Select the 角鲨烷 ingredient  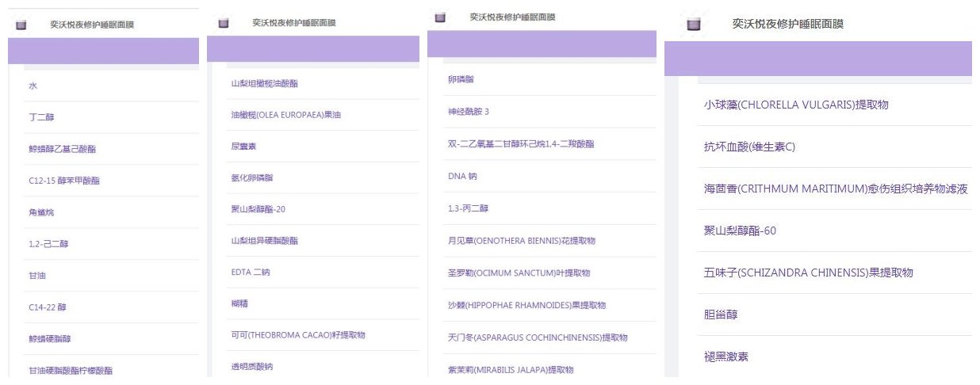click(x=40, y=212)
